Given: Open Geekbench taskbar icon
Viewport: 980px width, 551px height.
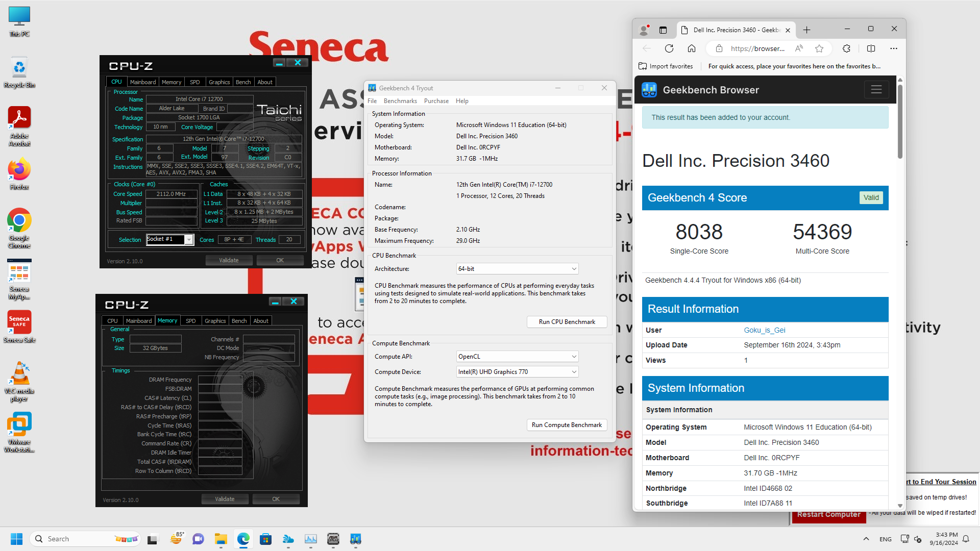Looking at the screenshot, I should click(x=356, y=539).
